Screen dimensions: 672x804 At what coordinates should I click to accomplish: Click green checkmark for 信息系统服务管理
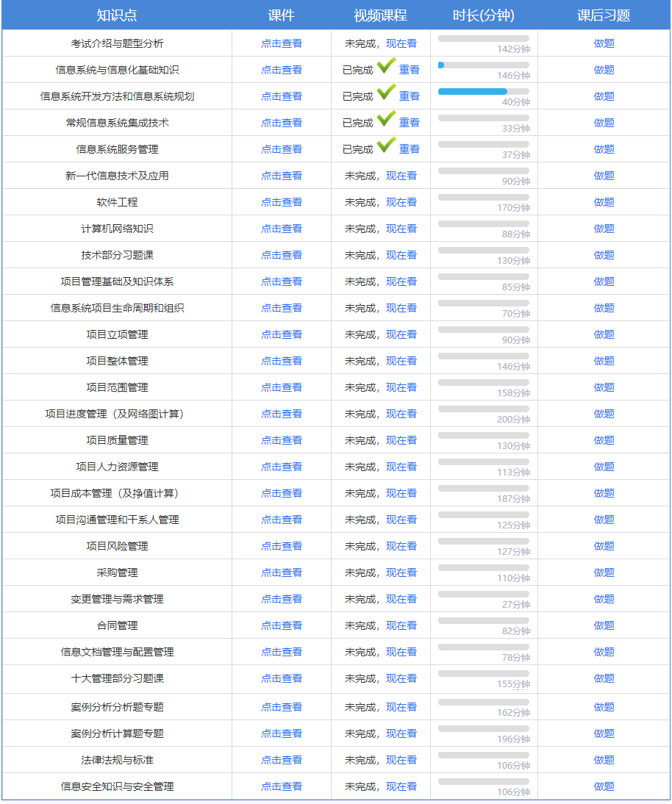[386, 147]
